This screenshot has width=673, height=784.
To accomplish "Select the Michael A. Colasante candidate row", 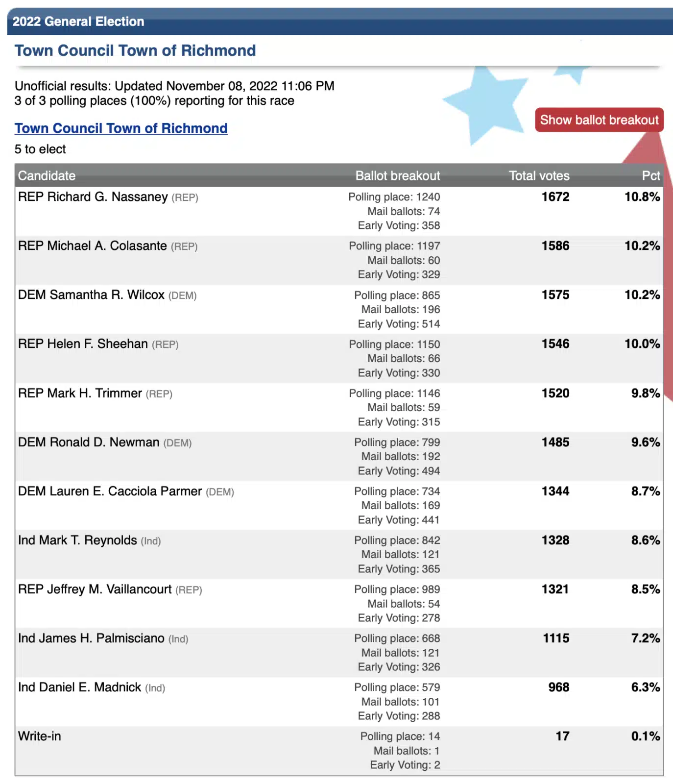I will coord(339,260).
